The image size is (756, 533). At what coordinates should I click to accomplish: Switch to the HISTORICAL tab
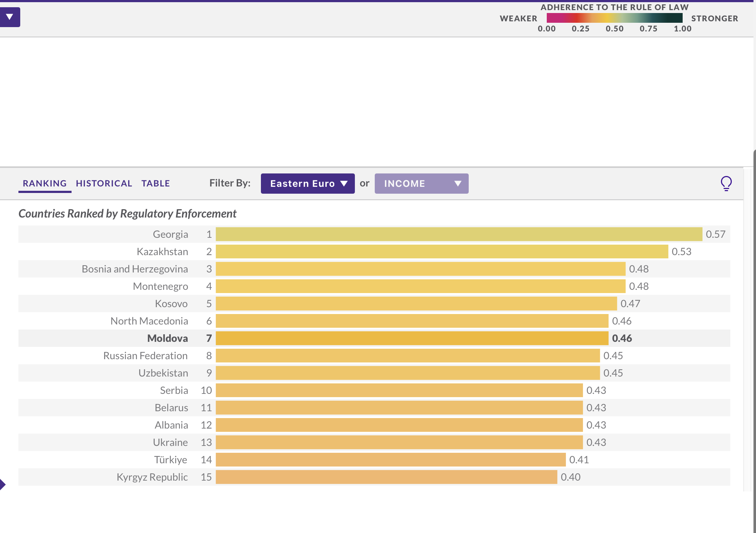(x=104, y=183)
